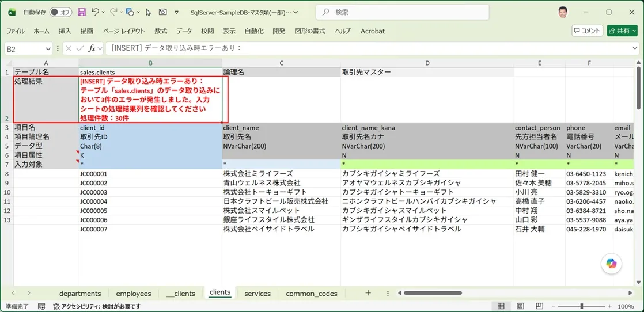Toggle the AutoSave (自動保存) switch
Viewport: 644px width, 312px height.
coord(61,12)
